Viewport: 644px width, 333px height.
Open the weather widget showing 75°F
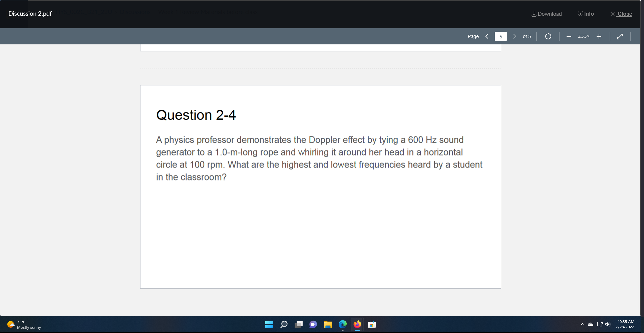pos(23,324)
